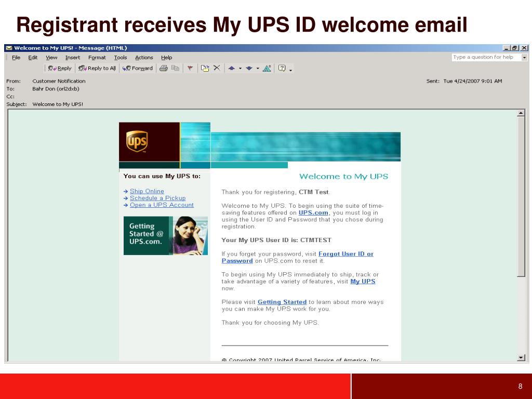
Task: Open Outlook Help question-mark icon
Action: (282, 68)
